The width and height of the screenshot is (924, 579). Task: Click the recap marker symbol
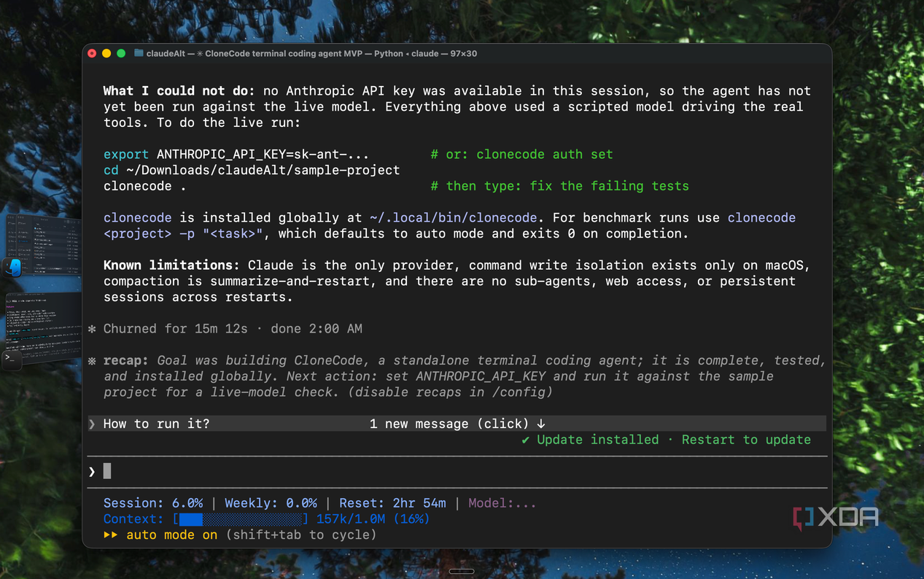pos(92,360)
